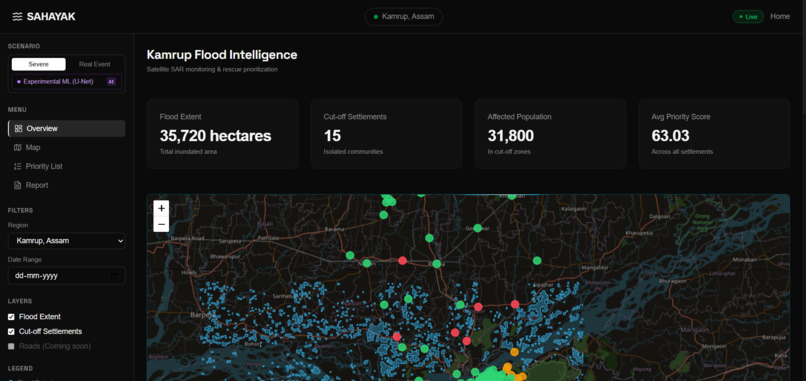Click the Live status badge
Screen dimensions: 806x381
click(748, 16)
